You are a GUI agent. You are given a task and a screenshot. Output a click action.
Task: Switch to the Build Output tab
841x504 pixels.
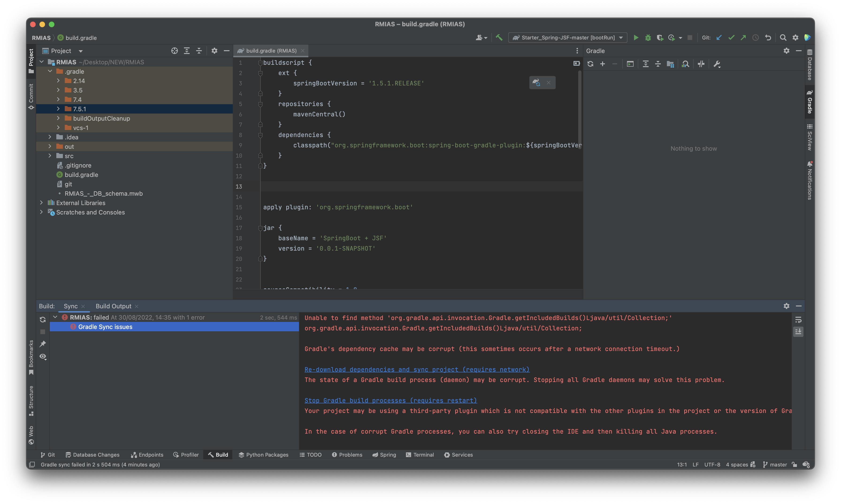tap(113, 306)
